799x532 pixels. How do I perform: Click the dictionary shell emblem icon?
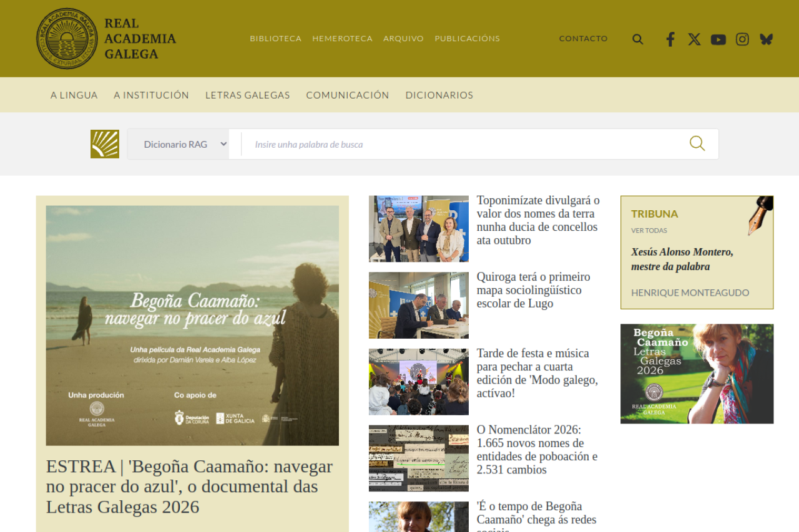(x=105, y=144)
